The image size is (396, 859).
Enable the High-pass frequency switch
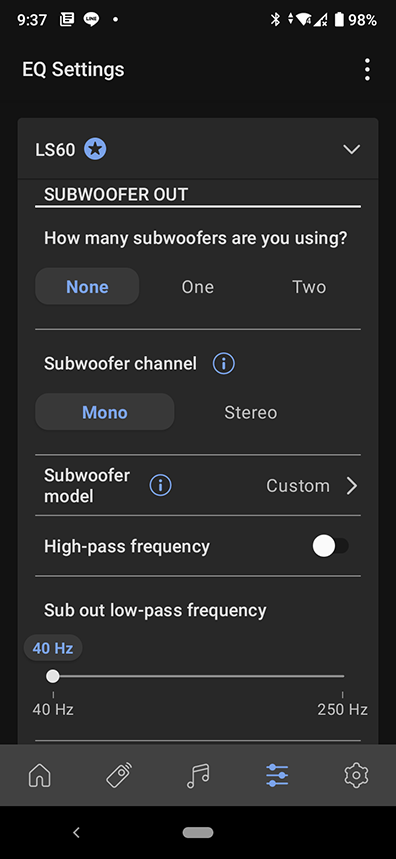(x=330, y=546)
